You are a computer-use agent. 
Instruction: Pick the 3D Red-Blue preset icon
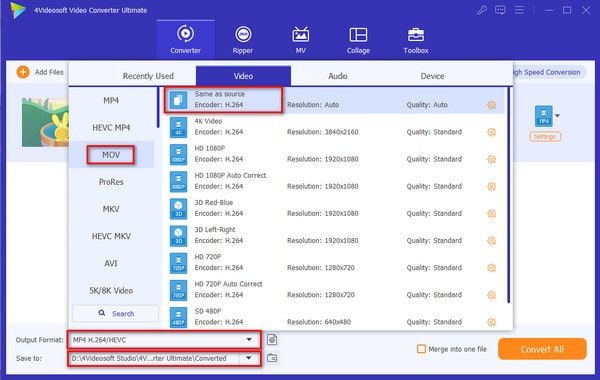tap(178, 209)
